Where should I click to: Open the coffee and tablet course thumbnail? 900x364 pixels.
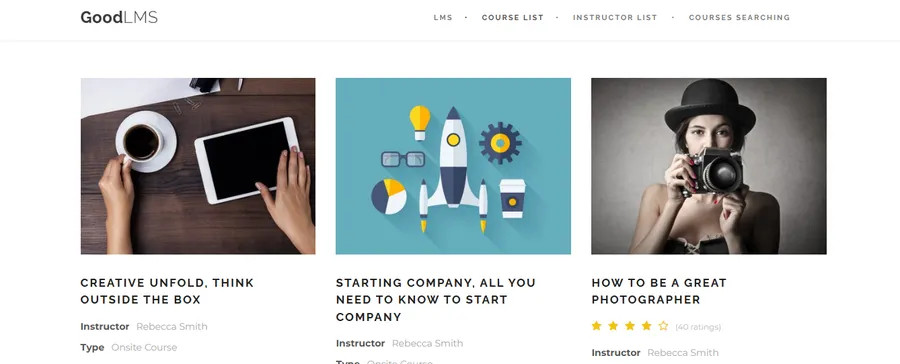point(198,166)
